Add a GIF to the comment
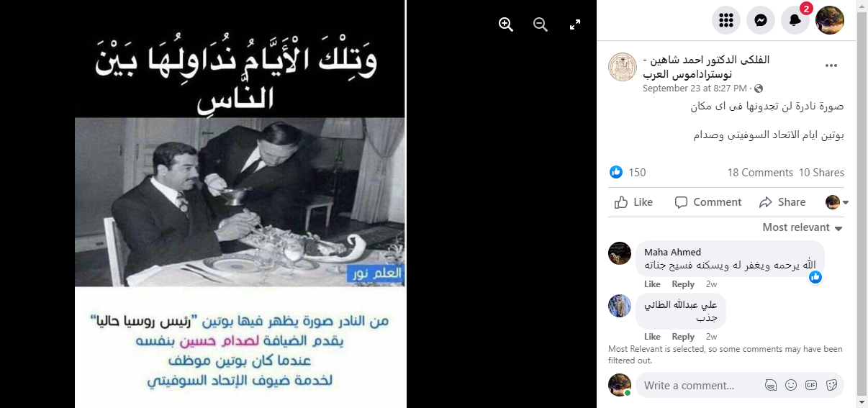The image size is (868, 408). click(x=811, y=385)
